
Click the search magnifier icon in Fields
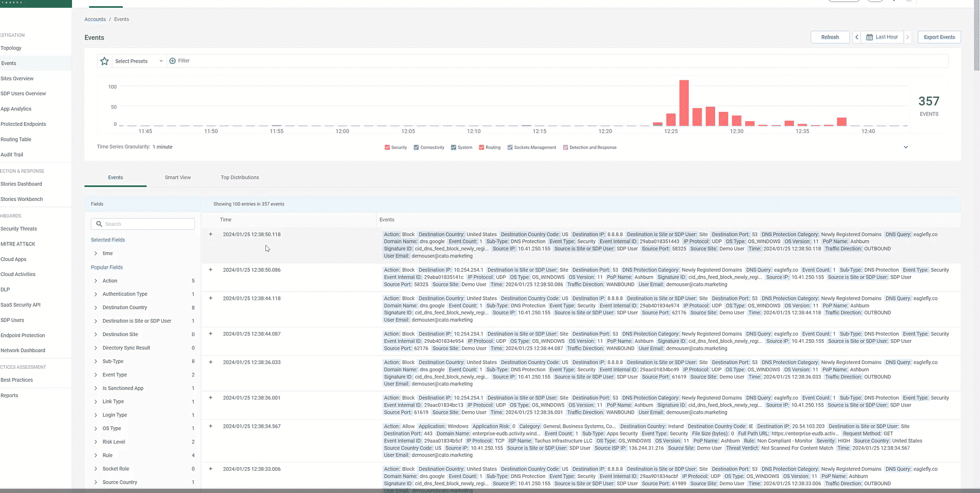(x=99, y=224)
